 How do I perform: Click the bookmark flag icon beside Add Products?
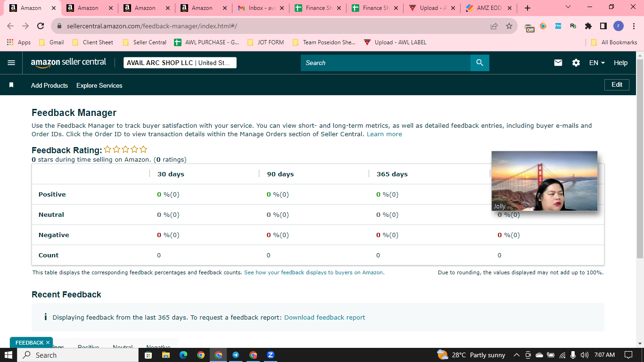click(x=11, y=85)
